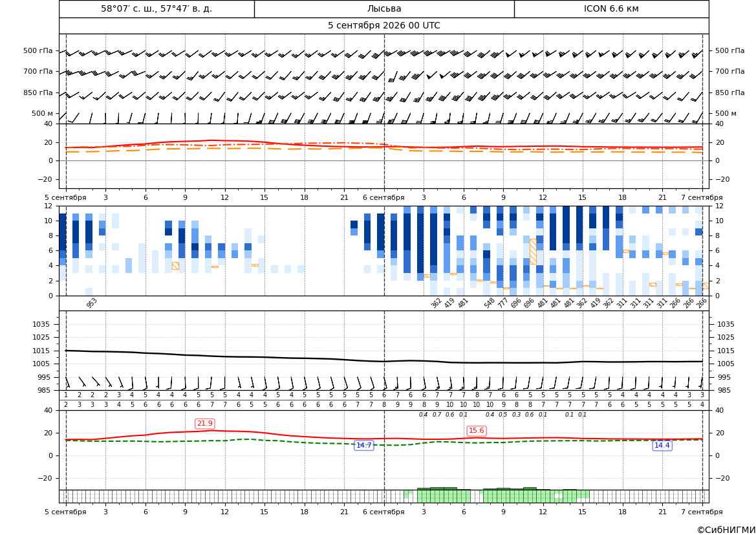Screen dimensions: 756x535
Task: Click the 500 гПа left axis label
Action: click(x=38, y=50)
